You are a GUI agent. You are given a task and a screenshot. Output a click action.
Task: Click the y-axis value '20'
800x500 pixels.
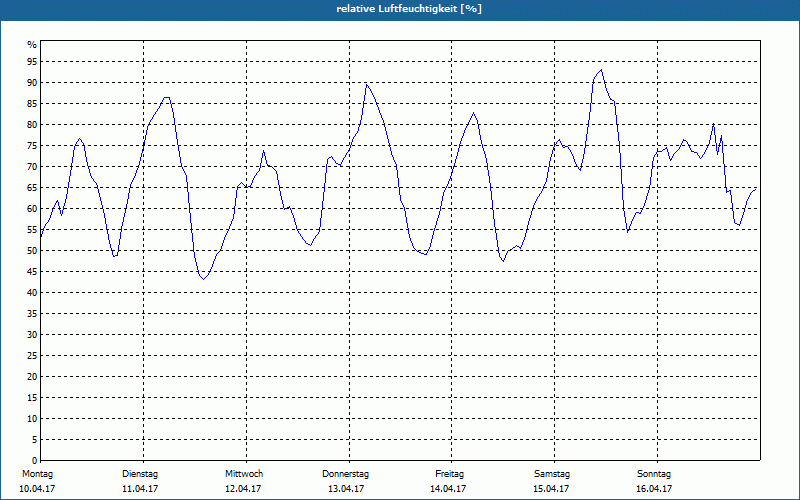click(x=32, y=377)
